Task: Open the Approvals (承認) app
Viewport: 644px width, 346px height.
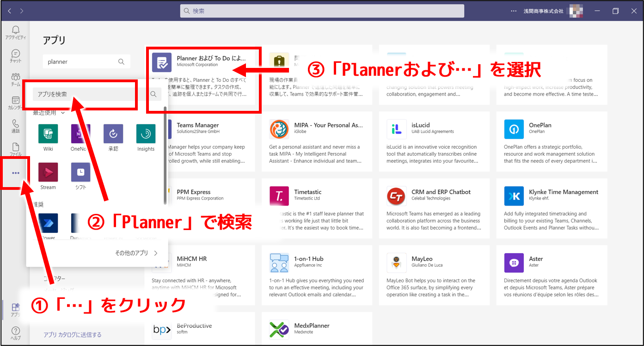Action: (x=113, y=138)
